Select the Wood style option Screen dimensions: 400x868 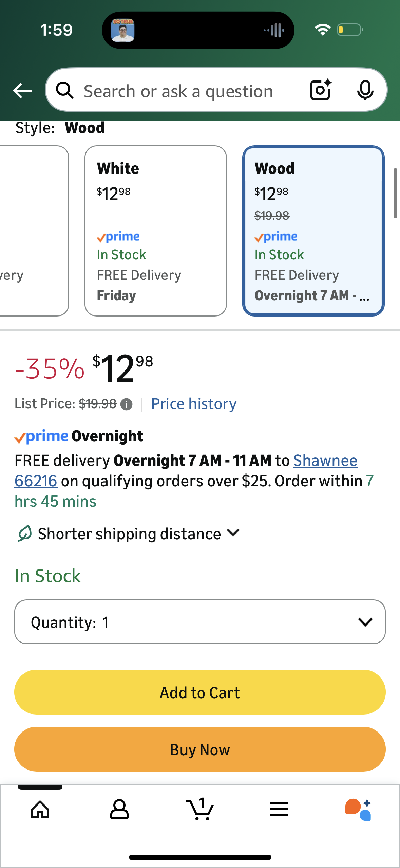[x=313, y=231]
